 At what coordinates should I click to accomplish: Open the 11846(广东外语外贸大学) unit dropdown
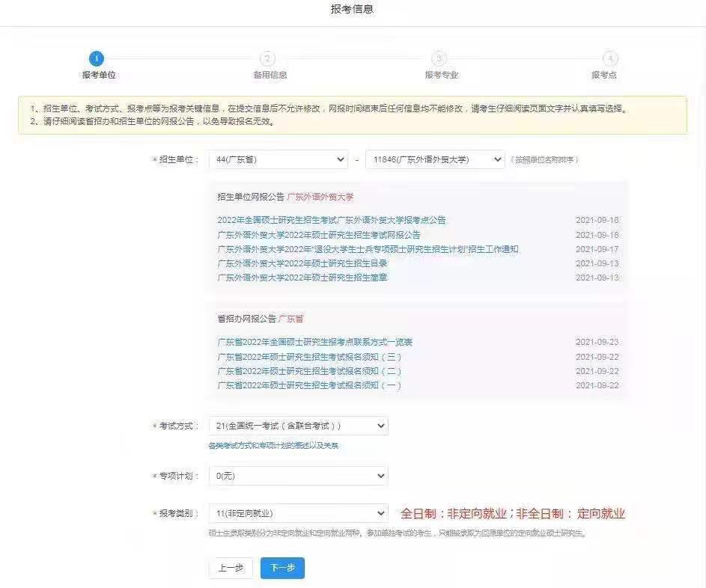435,159
